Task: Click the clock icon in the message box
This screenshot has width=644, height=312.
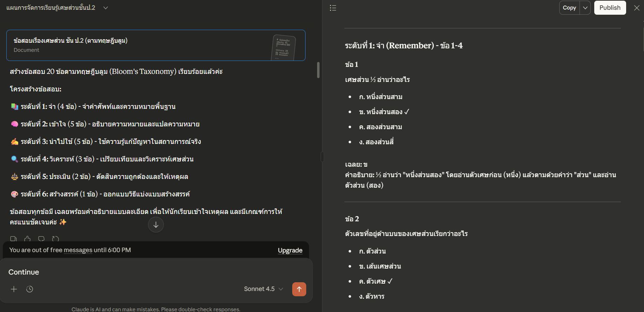Action: (30, 289)
